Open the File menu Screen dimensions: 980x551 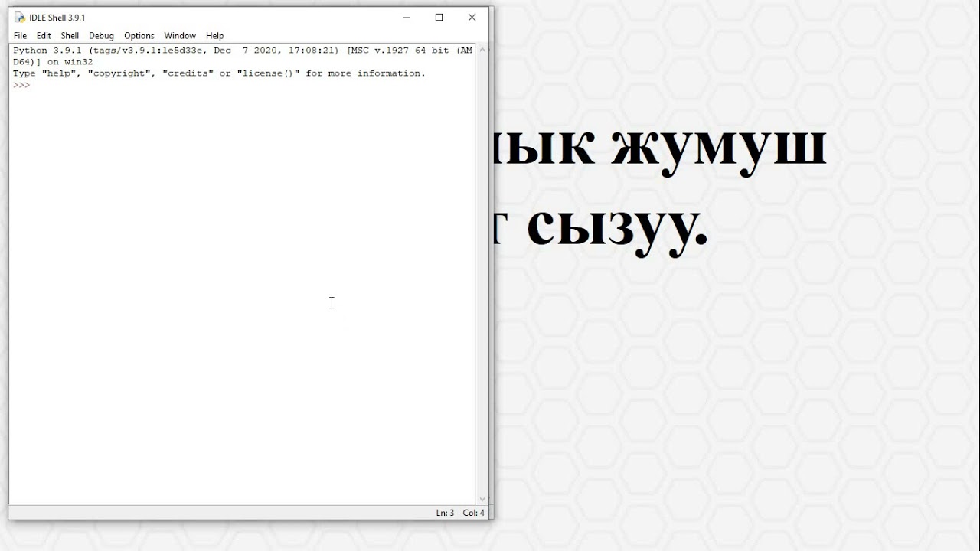point(20,36)
